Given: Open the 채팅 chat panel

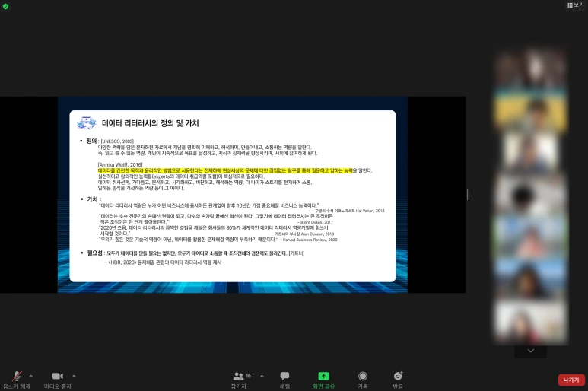Looking at the screenshot, I should pos(284,380).
